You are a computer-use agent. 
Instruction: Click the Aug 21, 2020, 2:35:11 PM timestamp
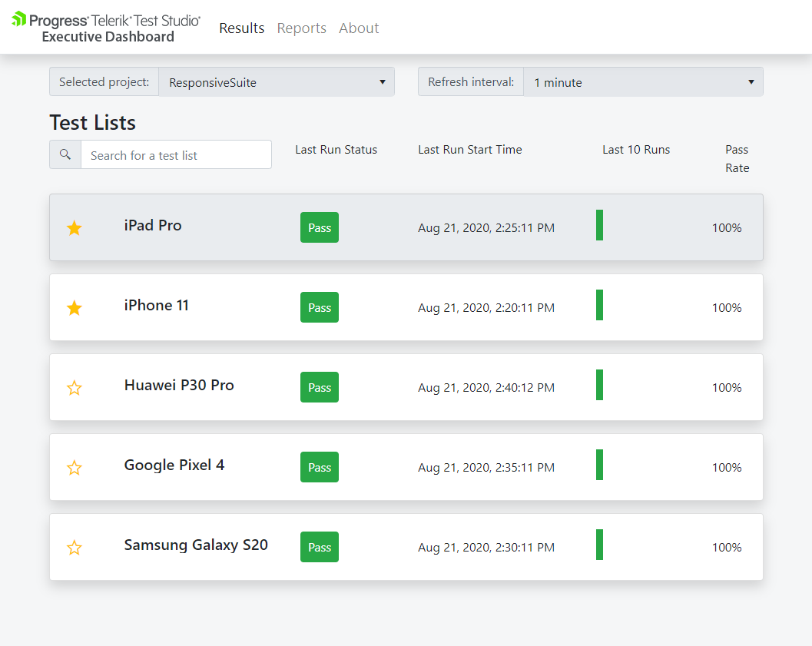pyautogui.click(x=486, y=468)
